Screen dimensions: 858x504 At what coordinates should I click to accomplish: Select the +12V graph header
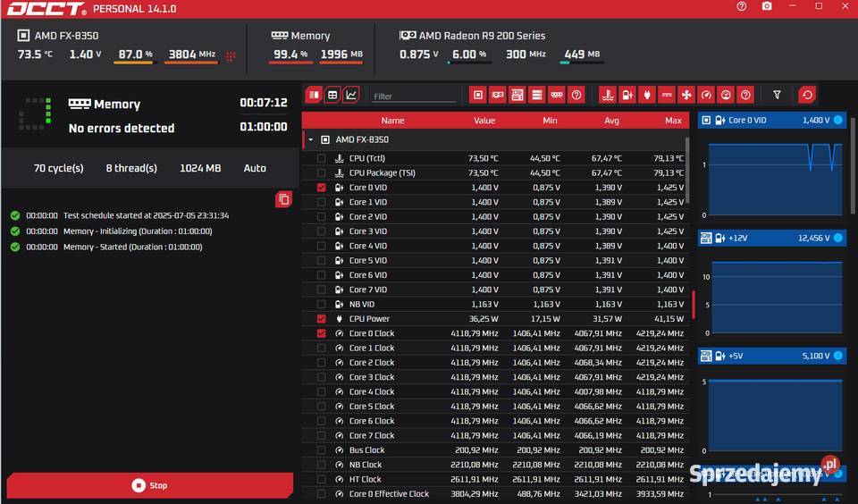772,238
